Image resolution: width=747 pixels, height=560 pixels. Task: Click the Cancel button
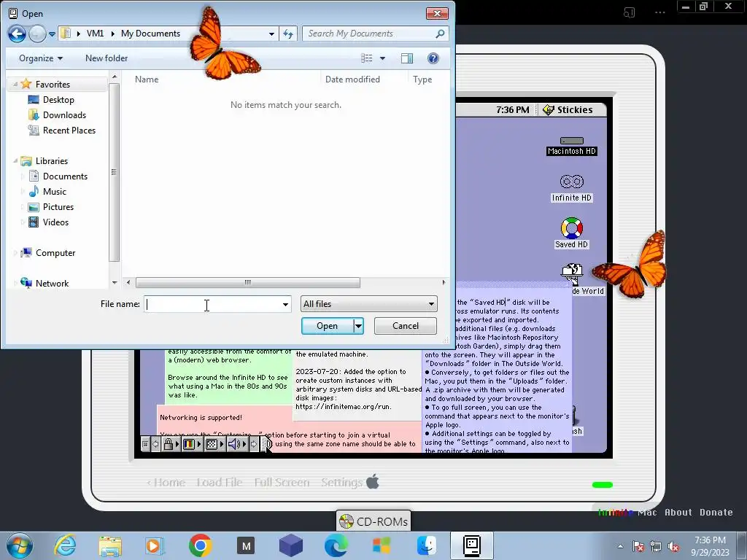point(406,326)
